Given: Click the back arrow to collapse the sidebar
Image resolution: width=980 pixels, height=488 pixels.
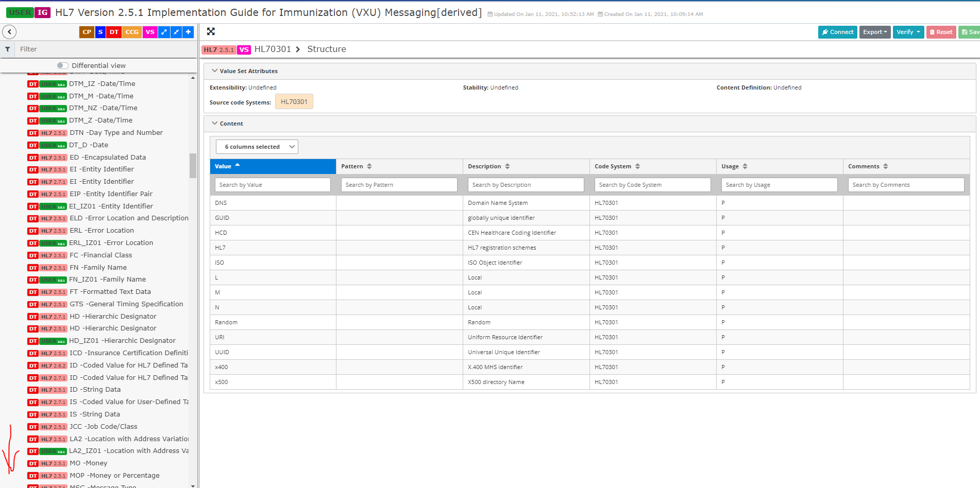Looking at the screenshot, I should click(x=9, y=31).
